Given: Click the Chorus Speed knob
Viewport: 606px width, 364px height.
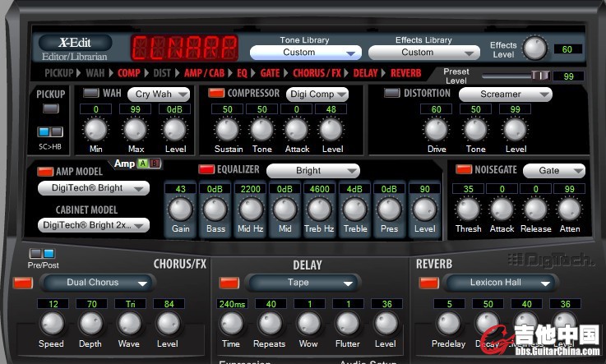Looking at the screenshot, I should 51,323.
